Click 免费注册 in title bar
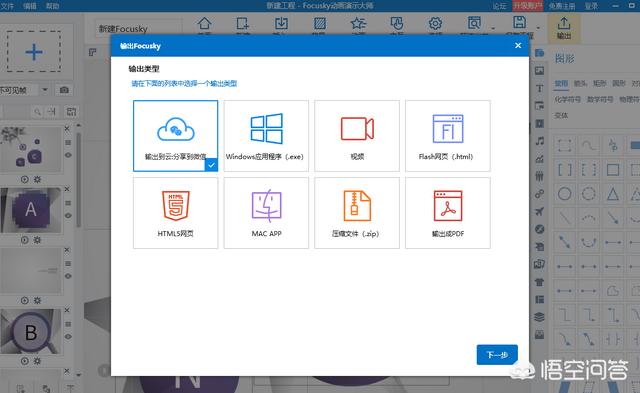 [x=562, y=6]
